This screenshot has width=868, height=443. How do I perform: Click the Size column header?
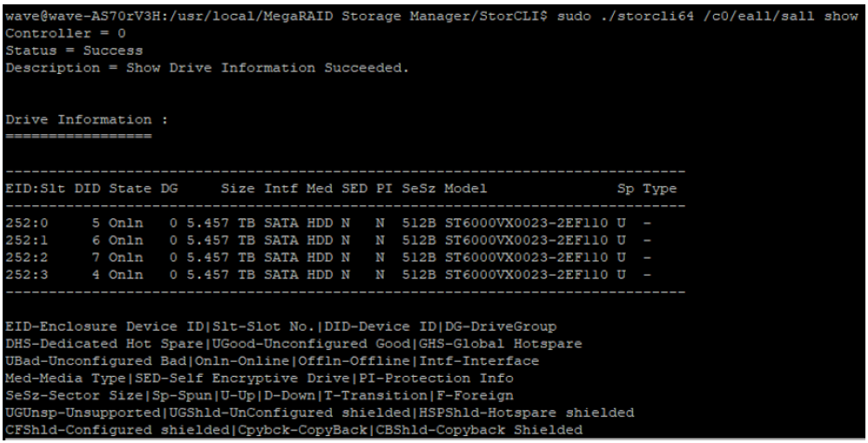pos(238,189)
